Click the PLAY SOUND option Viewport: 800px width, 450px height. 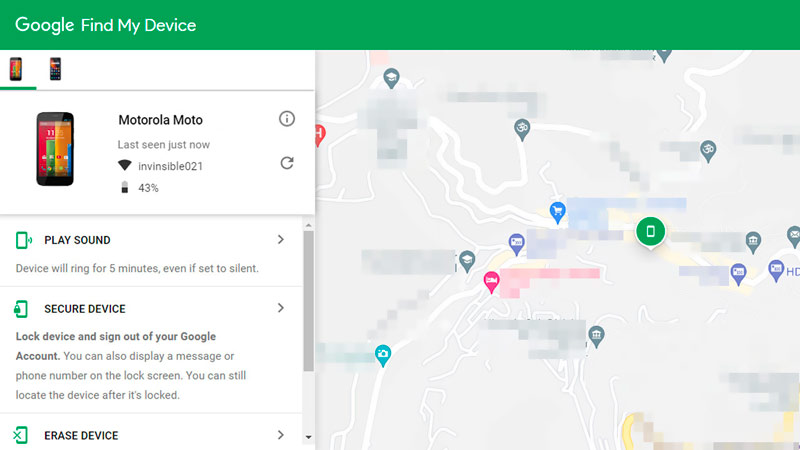77,240
